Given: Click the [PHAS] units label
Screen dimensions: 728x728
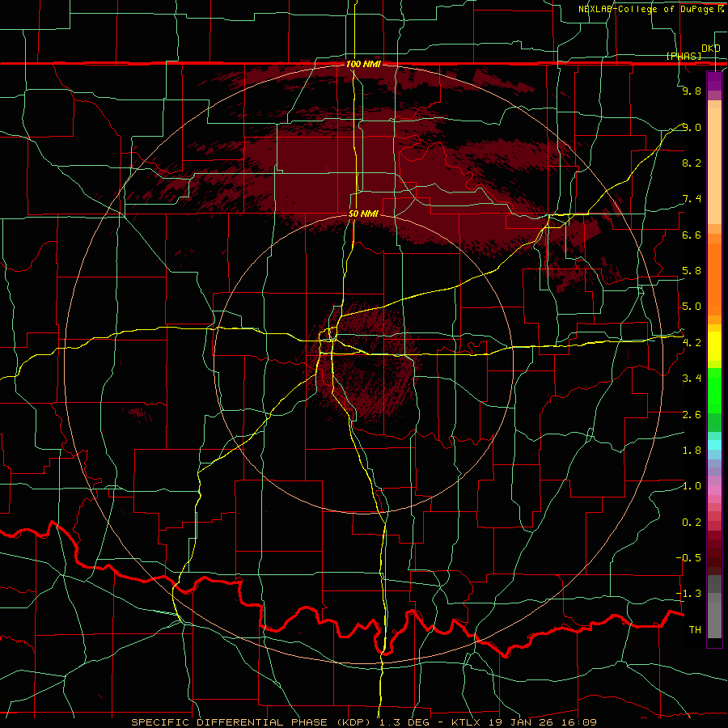Looking at the screenshot, I should tap(684, 57).
